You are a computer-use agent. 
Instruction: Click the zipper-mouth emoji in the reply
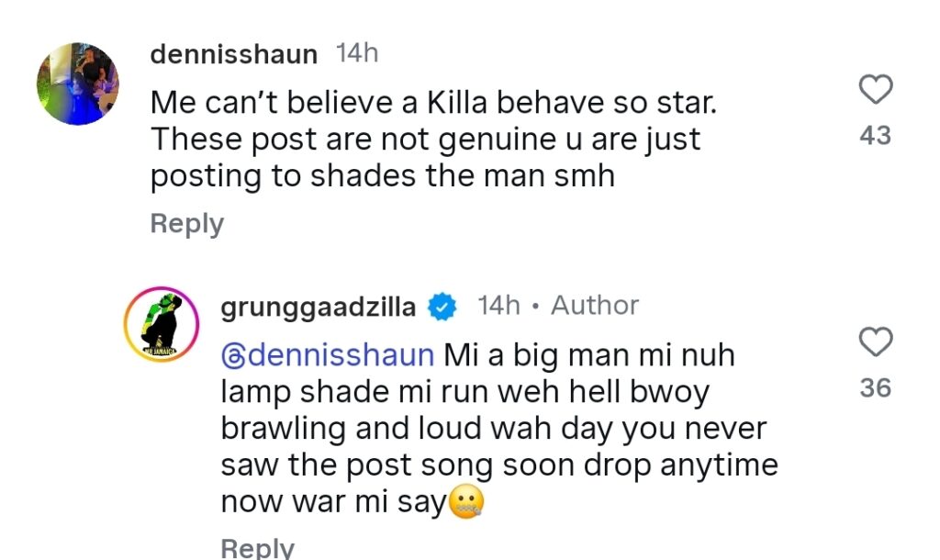pyautogui.click(x=465, y=502)
